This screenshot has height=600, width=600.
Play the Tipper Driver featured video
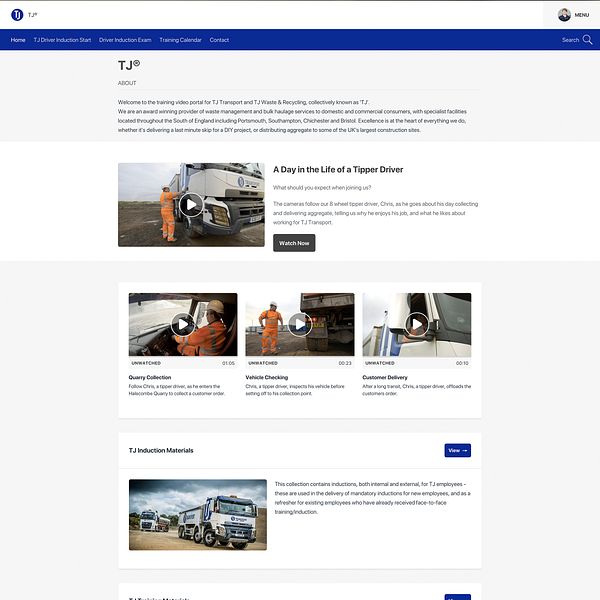tap(191, 205)
